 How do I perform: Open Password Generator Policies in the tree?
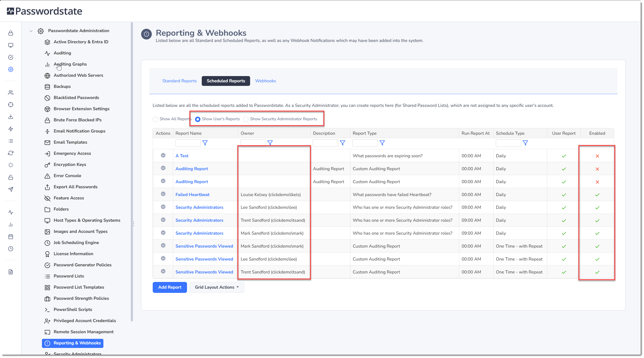click(x=82, y=265)
